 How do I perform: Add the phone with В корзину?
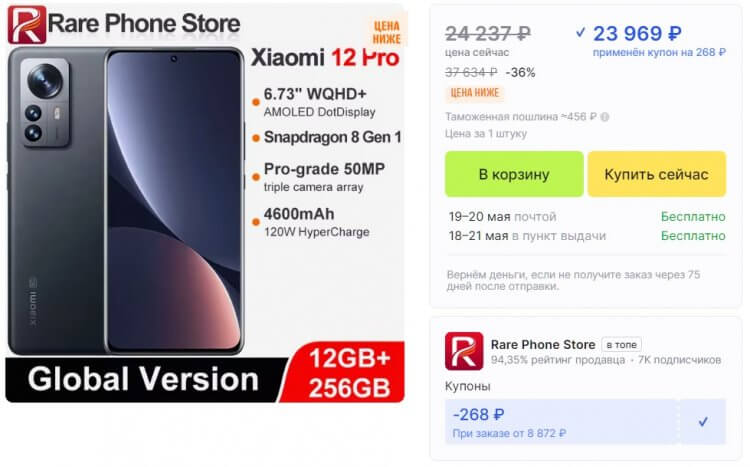point(514,174)
